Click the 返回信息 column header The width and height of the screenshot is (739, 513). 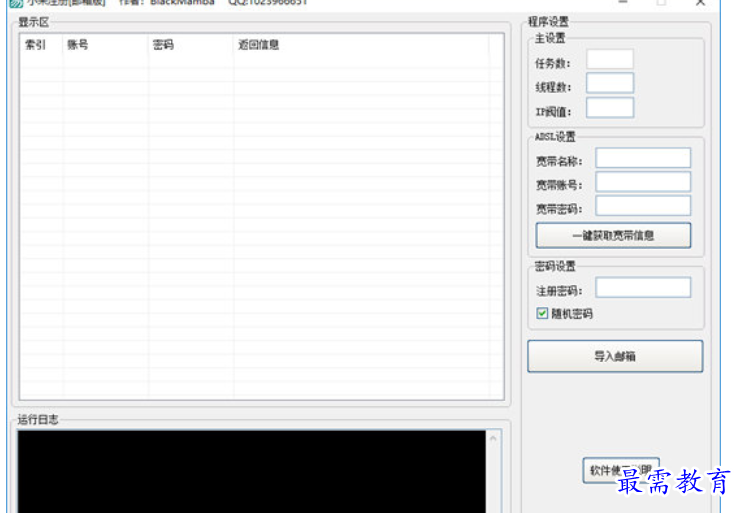361,45
